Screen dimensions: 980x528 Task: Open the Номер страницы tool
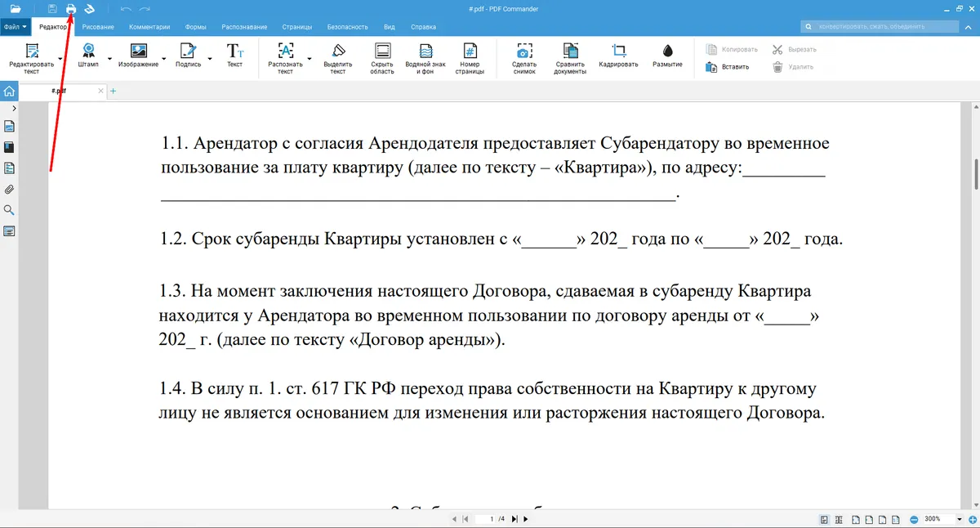pyautogui.click(x=470, y=58)
